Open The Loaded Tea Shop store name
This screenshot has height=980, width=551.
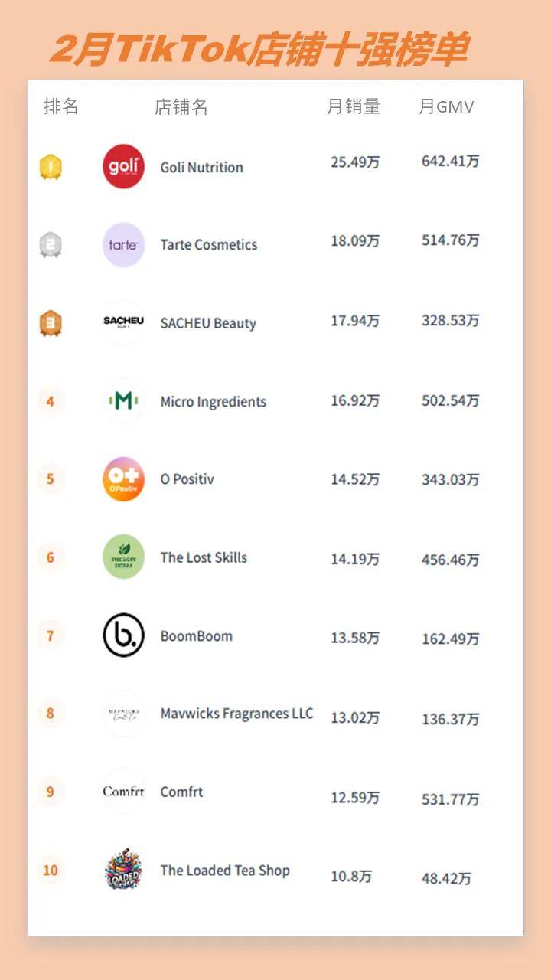(225, 871)
